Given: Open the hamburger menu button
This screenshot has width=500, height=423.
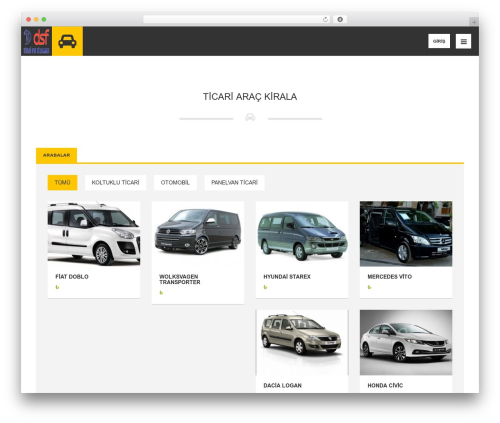Looking at the screenshot, I should coord(463,41).
